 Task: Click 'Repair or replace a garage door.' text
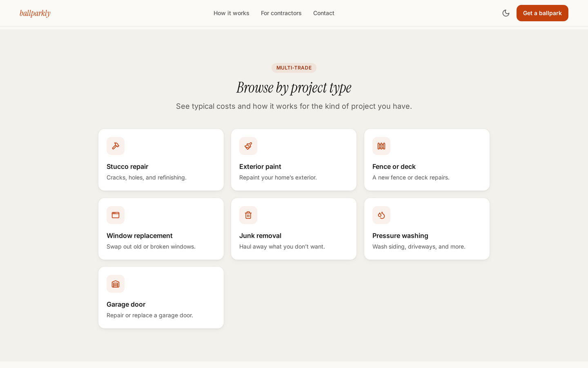click(150, 315)
